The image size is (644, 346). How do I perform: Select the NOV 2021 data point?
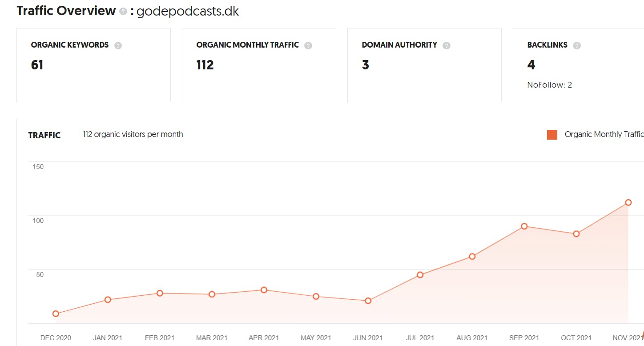tap(628, 202)
